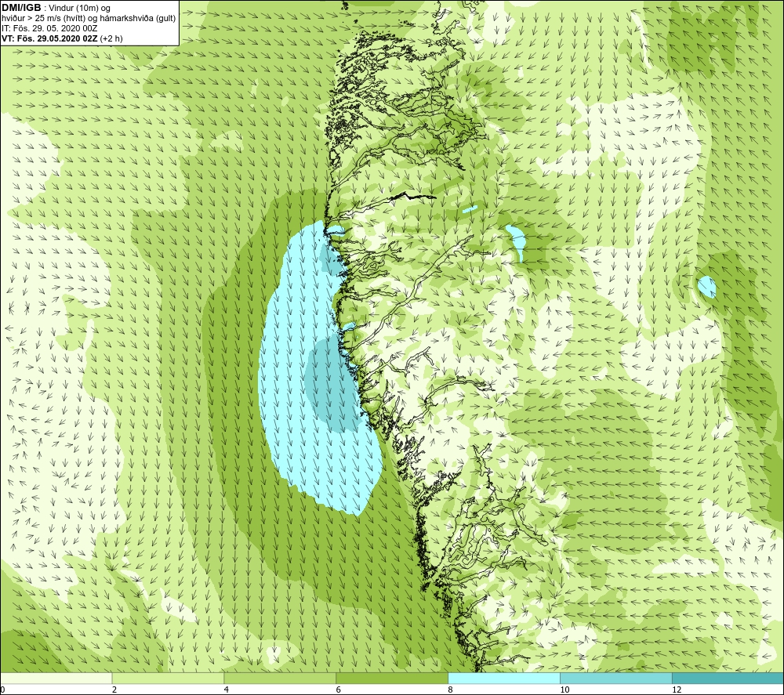Click the scale label '4'
The image size is (784, 695).
227,690
